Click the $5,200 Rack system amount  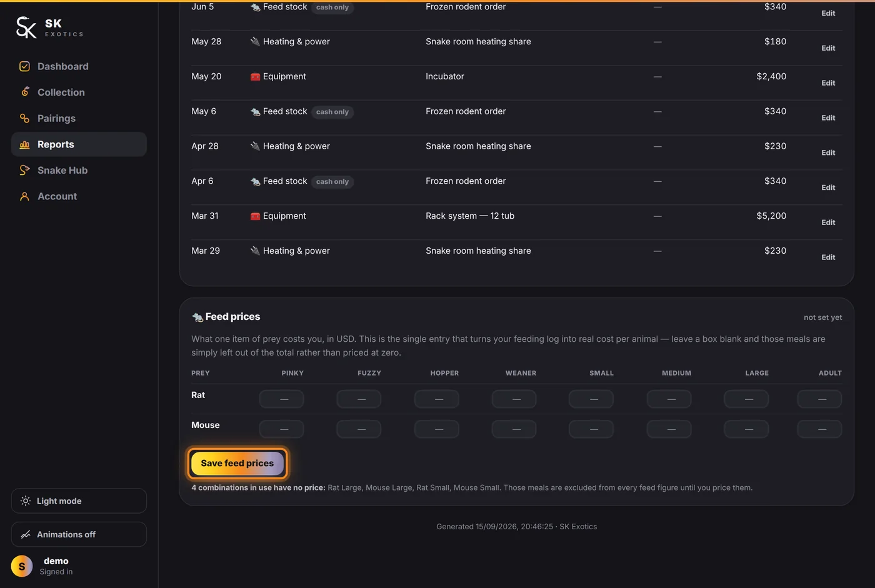(771, 216)
